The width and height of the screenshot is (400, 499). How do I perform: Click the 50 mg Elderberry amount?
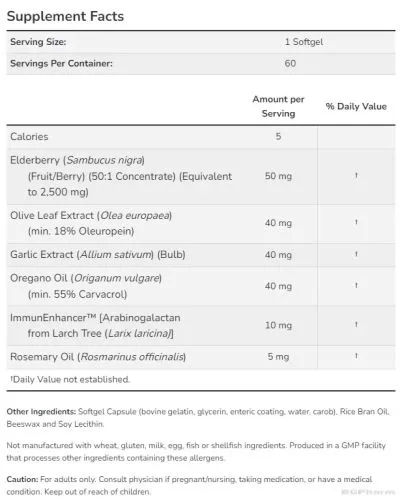tap(278, 176)
